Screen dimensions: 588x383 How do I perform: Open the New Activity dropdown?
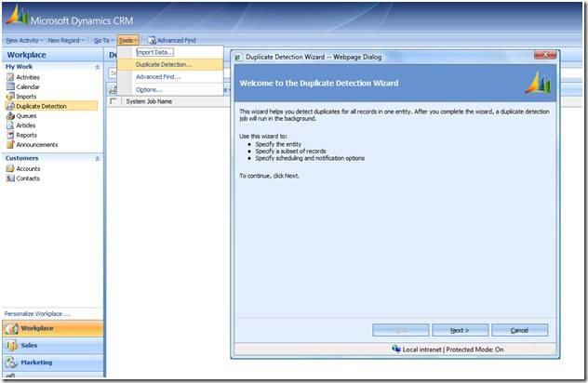point(24,40)
